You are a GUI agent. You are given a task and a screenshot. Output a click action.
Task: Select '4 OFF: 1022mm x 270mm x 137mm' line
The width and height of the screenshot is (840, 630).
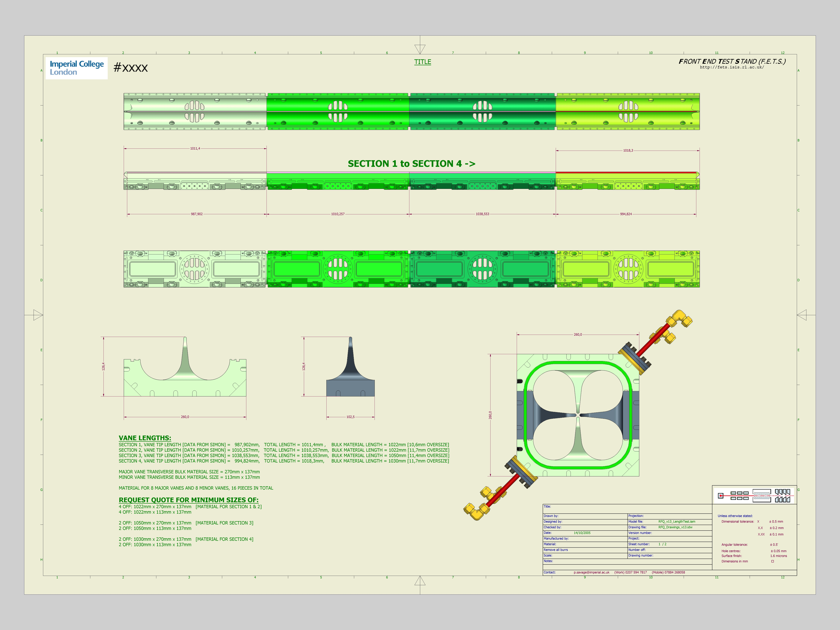[190, 507]
